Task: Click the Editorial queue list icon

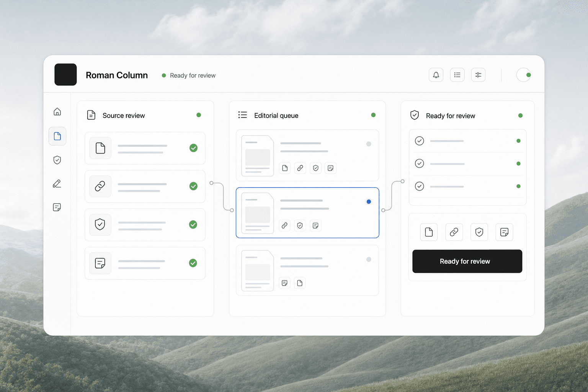Action: [x=243, y=115]
